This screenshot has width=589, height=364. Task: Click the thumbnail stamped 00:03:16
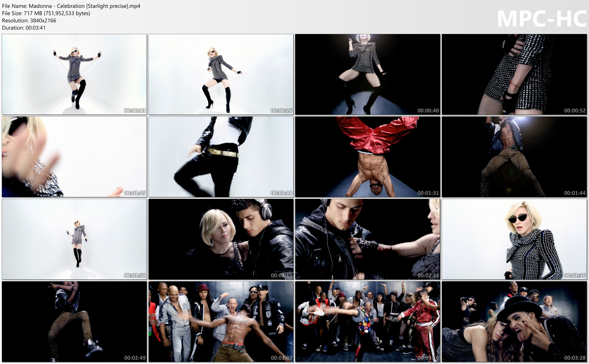pyautogui.click(x=368, y=322)
